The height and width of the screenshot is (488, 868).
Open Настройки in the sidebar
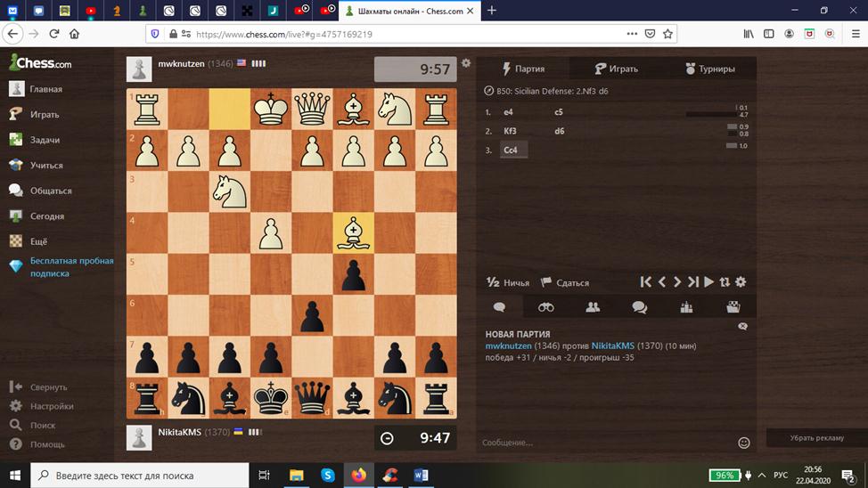click(42, 406)
